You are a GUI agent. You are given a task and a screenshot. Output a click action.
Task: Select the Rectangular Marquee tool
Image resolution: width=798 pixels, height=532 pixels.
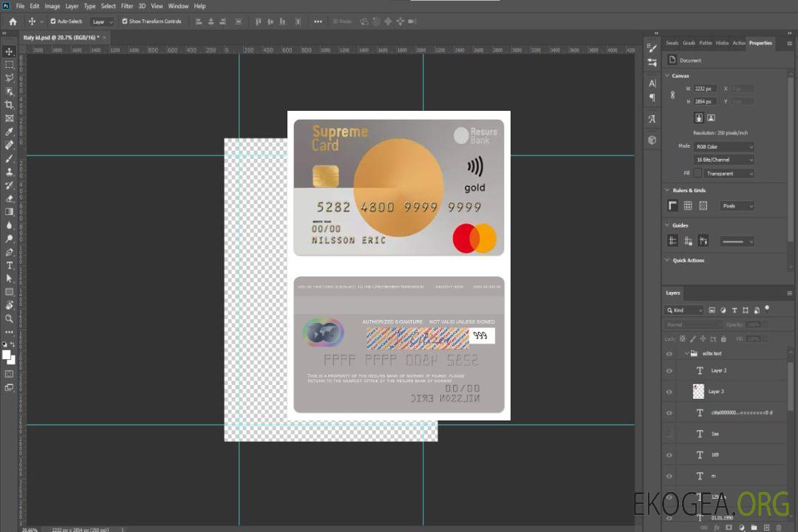(9, 65)
